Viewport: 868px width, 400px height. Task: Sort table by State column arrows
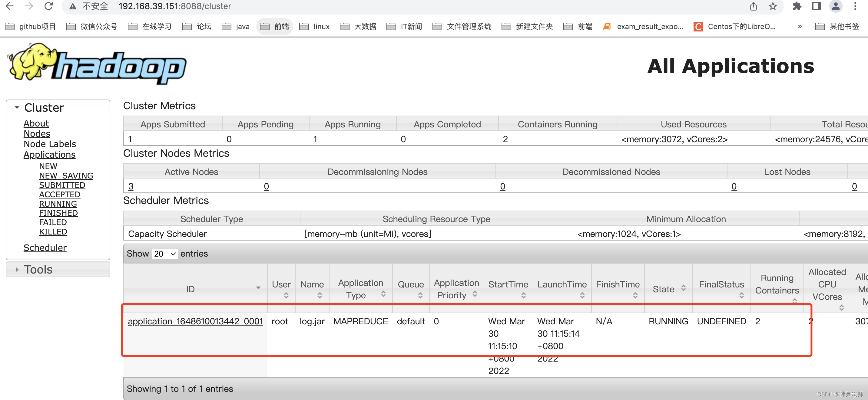[683, 288]
